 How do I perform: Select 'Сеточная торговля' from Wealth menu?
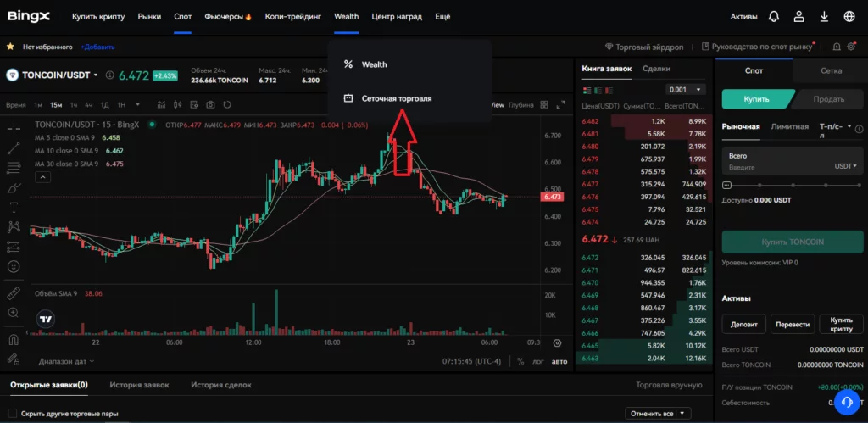coord(397,98)
